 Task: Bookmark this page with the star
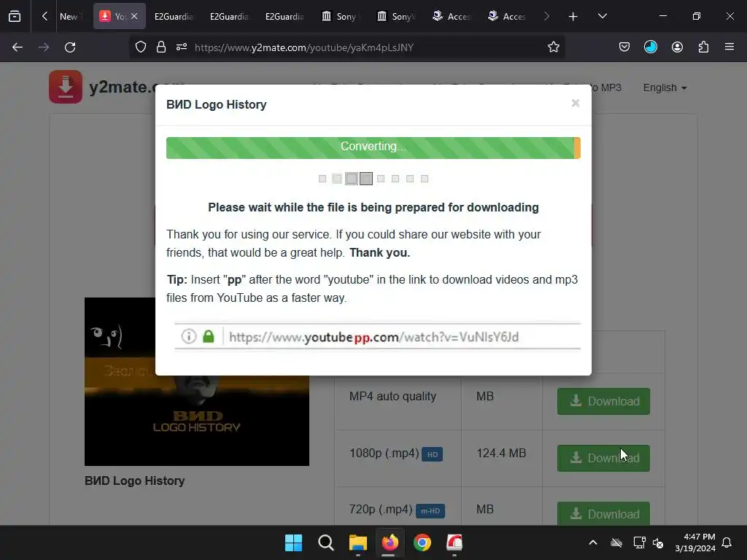[554, 47]
